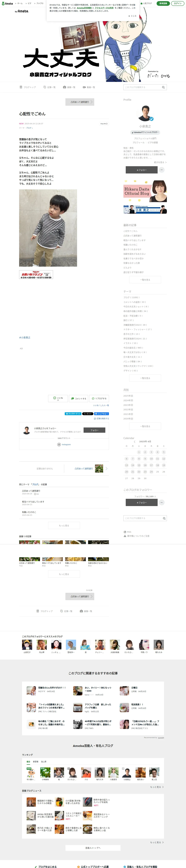Screen dimensions: 186x868
Task: Click the magnifier icon in top search box
Action: click(x=163, y=87)
